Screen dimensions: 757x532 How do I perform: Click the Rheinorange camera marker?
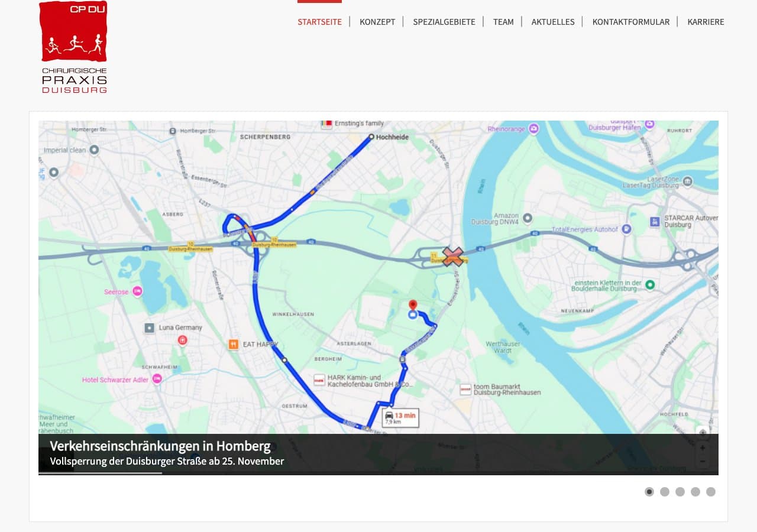point(533,128)
